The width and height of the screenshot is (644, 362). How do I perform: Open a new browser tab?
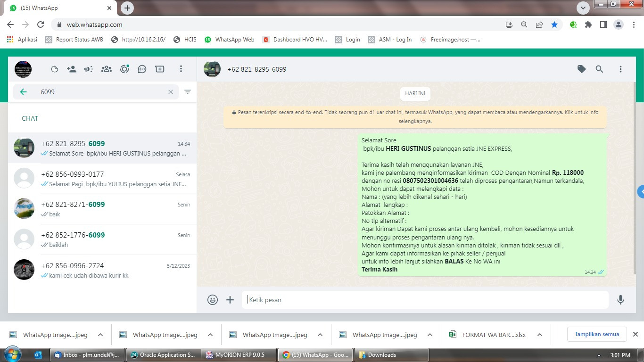pos(127,8)
